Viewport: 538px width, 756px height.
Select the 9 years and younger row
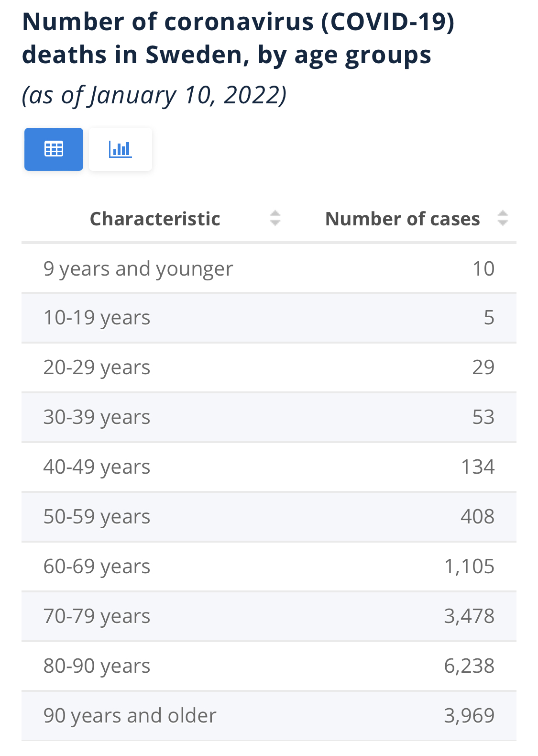coord(138,269)
